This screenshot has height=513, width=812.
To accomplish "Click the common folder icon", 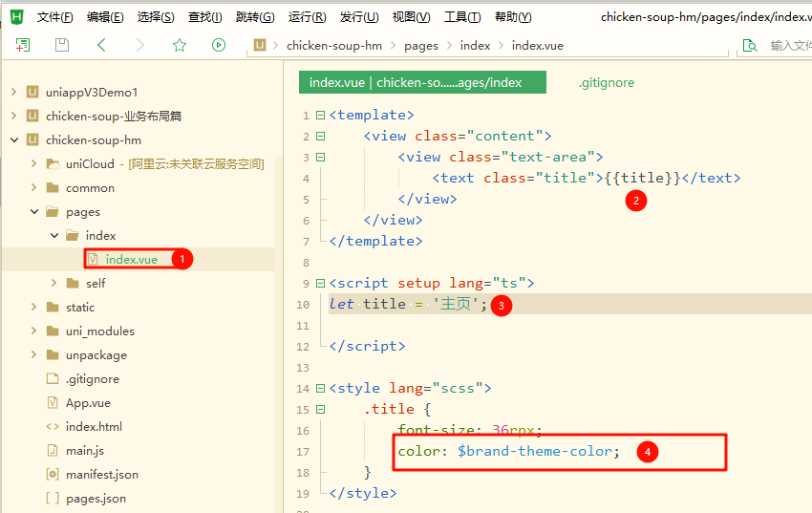I will click(53, 187).
